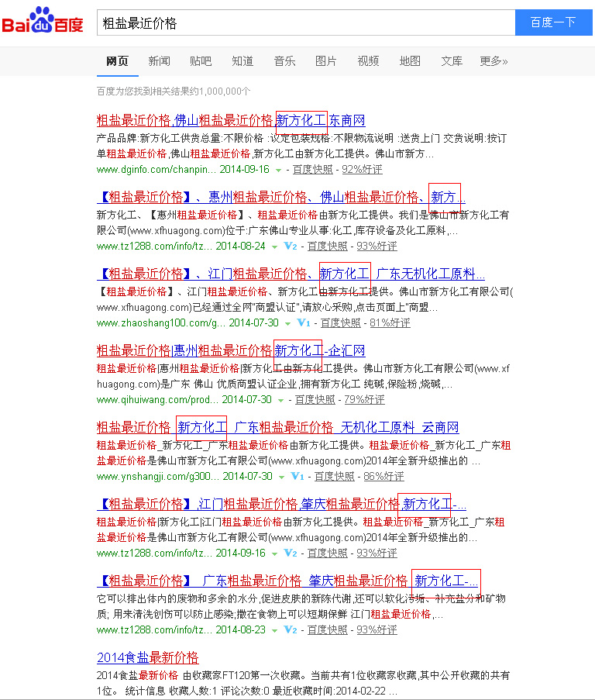Open the result title with 广东 and 肇庆
Screen dimensions: 595x700
(x=287, y=581)
